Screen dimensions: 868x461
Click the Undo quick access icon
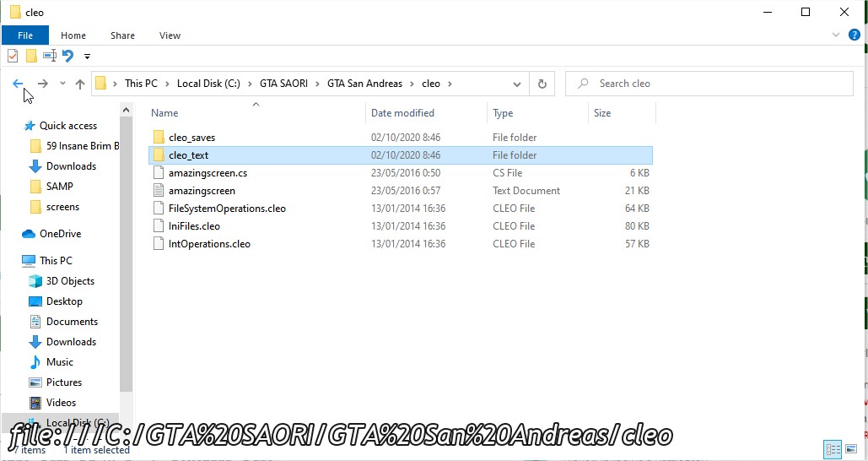[x=67, y=56]
